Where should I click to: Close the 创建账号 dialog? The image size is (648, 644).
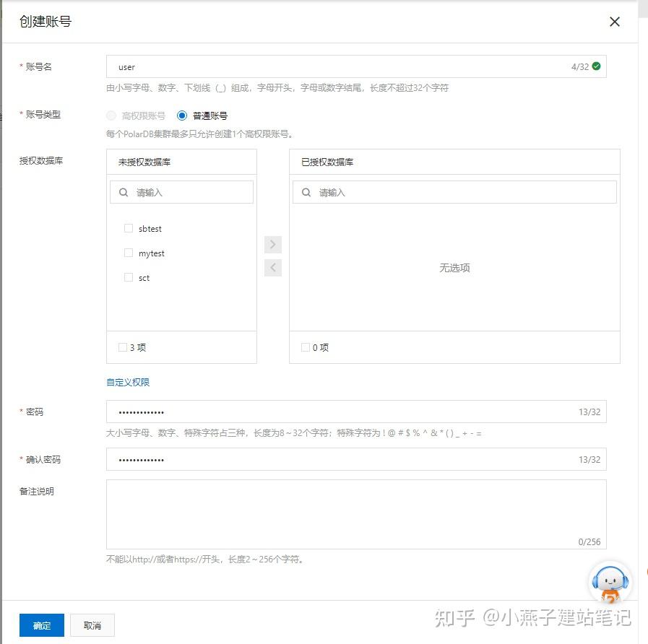pyautogui.click(x=614, y=22)
